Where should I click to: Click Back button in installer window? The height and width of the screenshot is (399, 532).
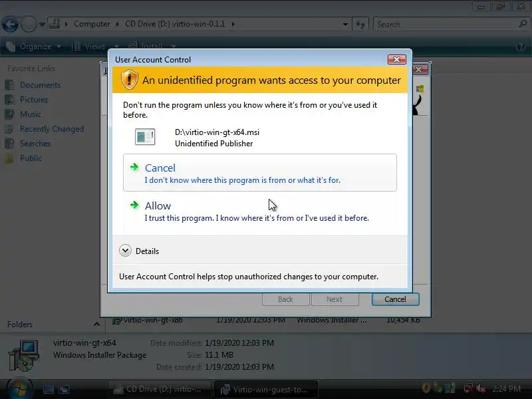pyautogui.click(x=285, y=299)
